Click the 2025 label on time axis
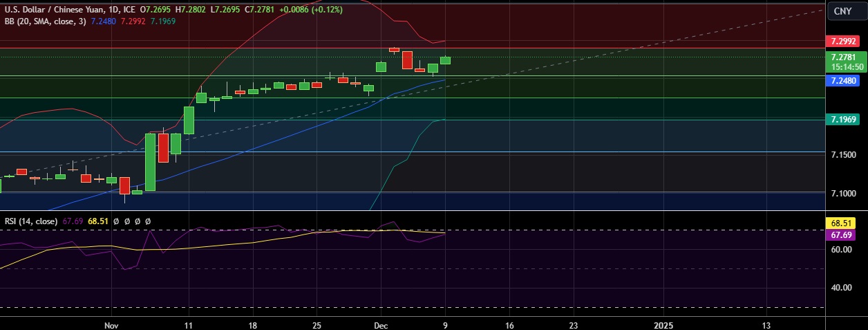This screenshot has height=330, width=868. 663,324
